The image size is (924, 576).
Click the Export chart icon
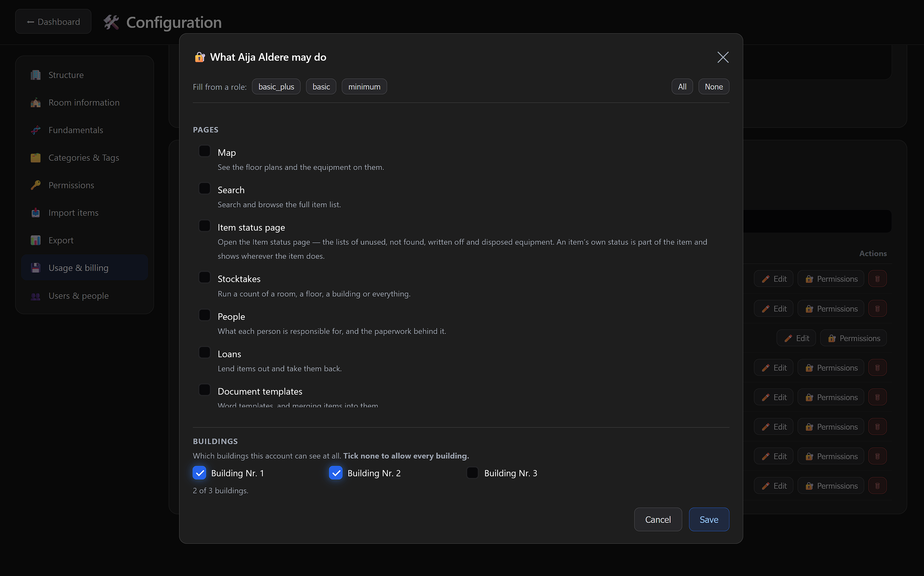click(35, 240)
